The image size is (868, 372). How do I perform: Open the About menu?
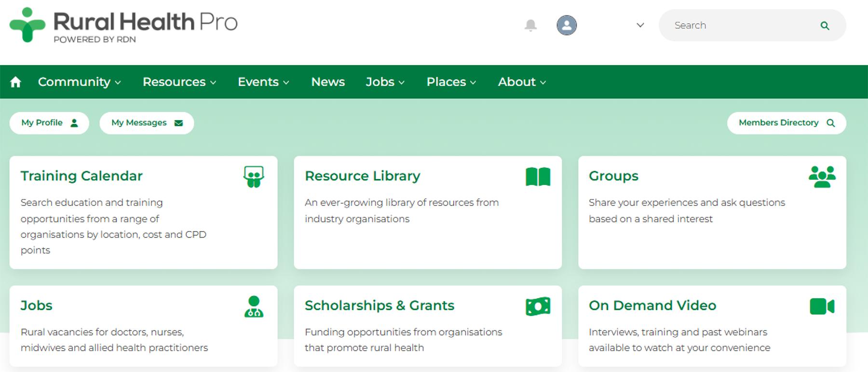pyautogui.click(x=517, y=82)
